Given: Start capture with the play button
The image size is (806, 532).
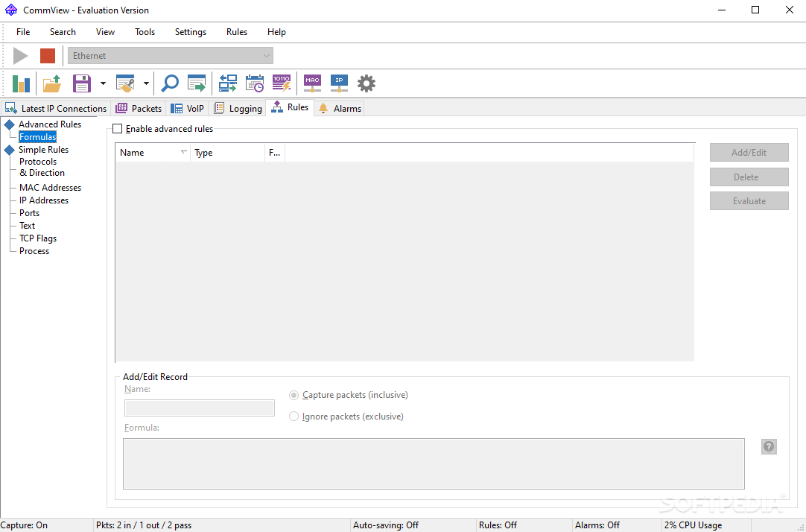Looking at the screenshot, I should pos(21,56).
